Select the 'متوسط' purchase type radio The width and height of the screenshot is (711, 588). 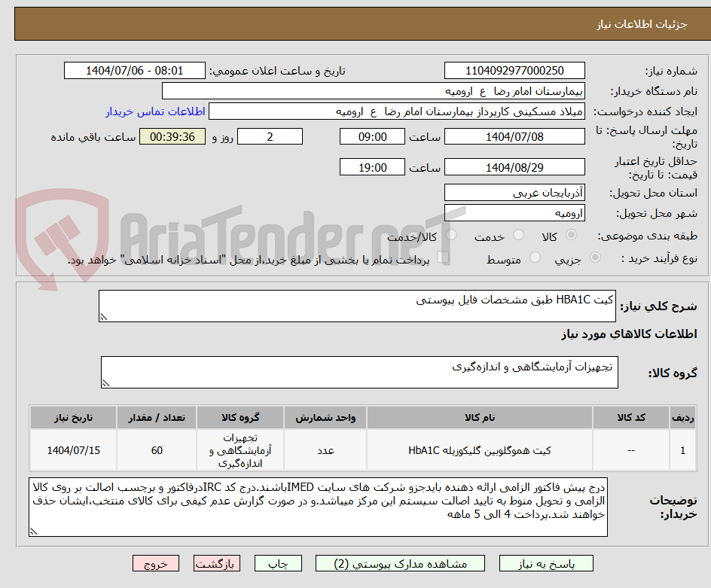535,257
